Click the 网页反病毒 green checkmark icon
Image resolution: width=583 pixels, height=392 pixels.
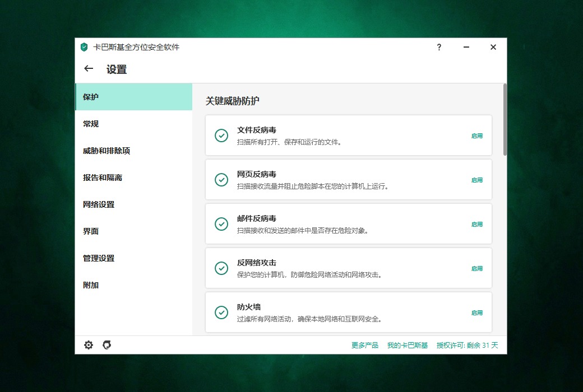221,180
